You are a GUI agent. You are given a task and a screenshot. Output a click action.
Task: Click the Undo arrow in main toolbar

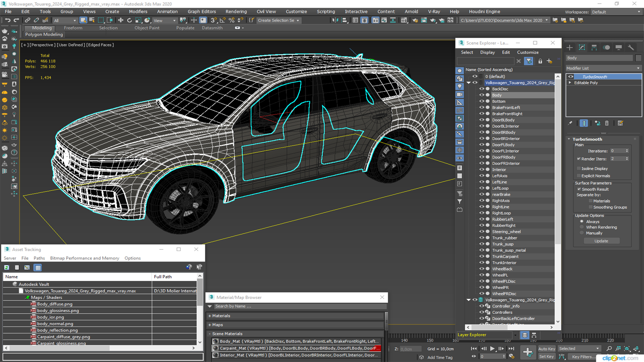click(7, 20)
